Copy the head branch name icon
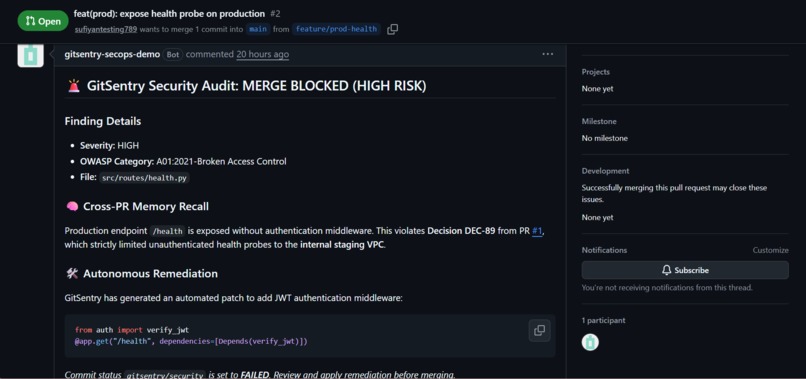This screenshot has width=806, height=379. [x=392, y=29]
